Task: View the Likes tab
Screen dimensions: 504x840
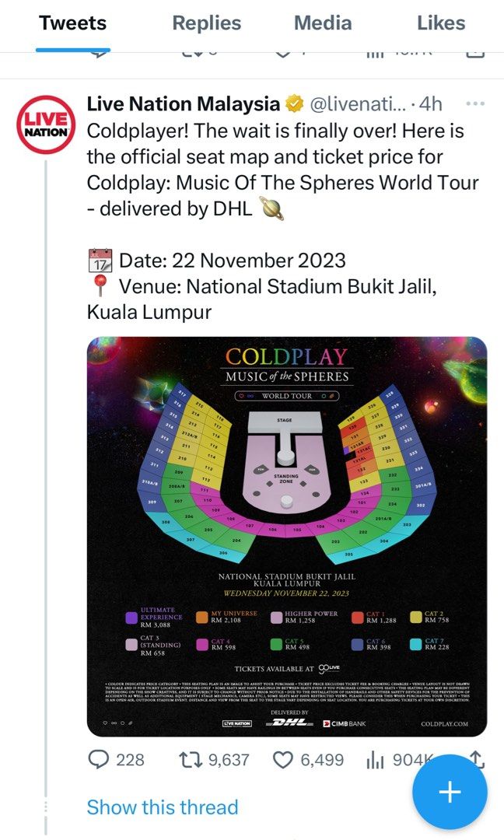Action: point(441,23)
